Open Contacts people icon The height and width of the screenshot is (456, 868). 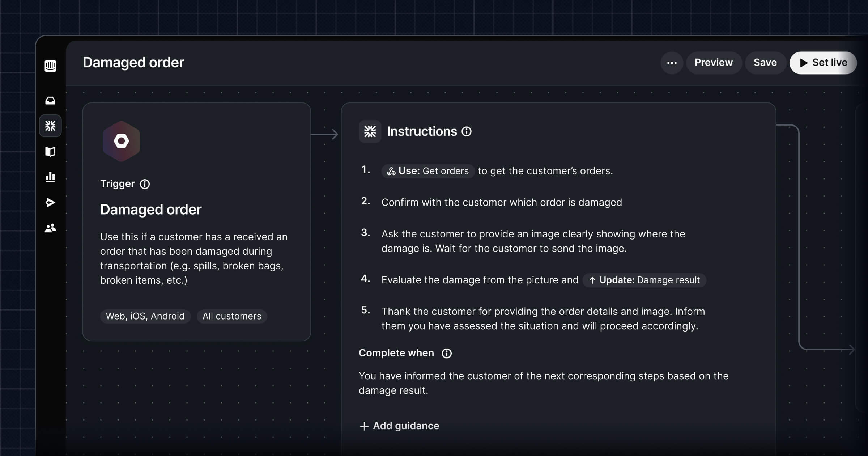(50, 228)
